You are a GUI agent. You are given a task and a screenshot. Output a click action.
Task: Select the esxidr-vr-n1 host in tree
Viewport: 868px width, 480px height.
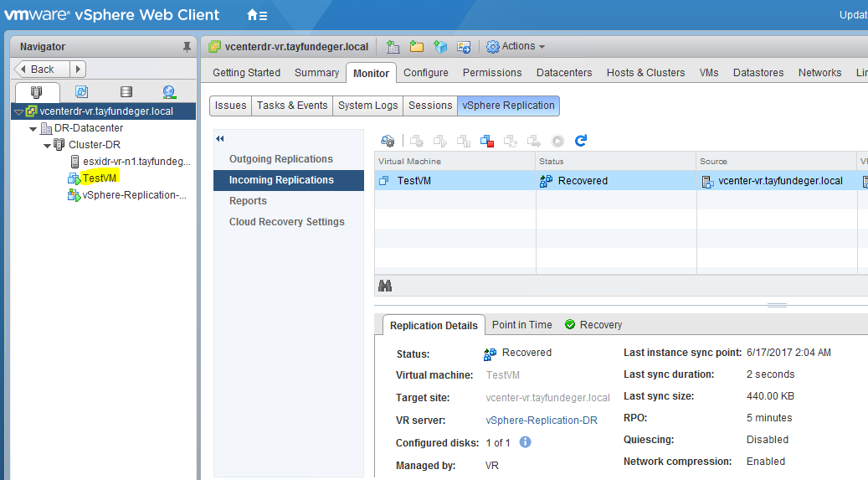click(x=136, y=162)
